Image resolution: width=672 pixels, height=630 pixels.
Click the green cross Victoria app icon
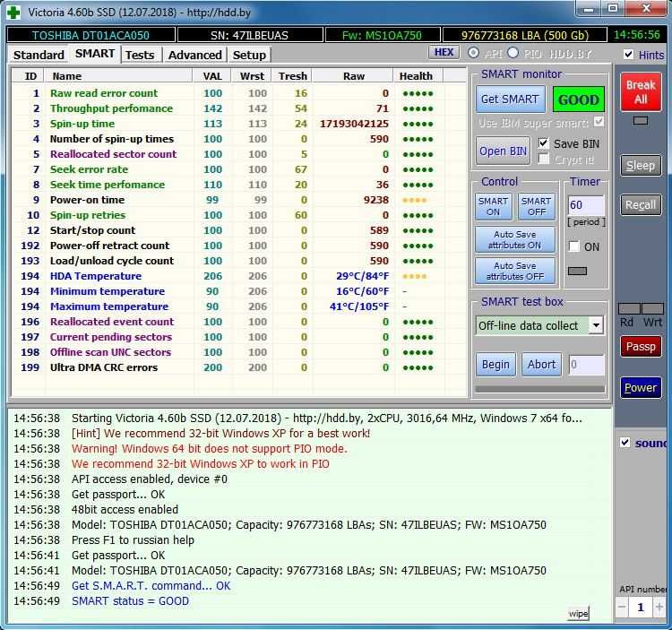[x=13, y=12]
